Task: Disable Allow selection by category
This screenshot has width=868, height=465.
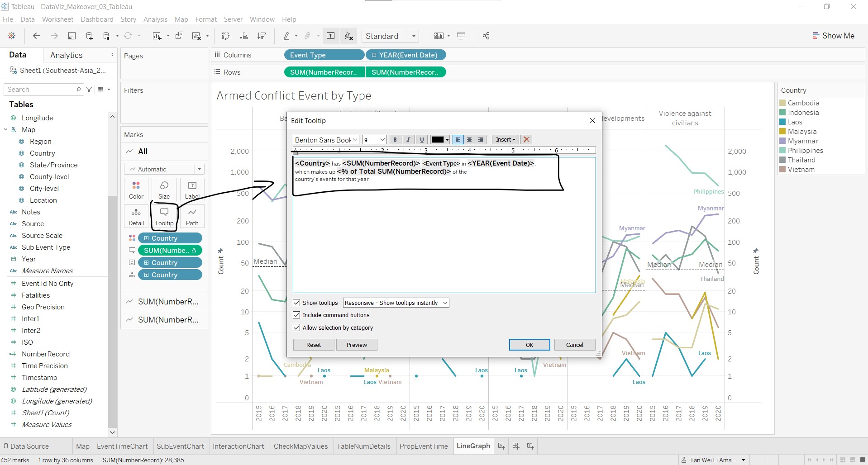Action: click(x=296, y=327)
